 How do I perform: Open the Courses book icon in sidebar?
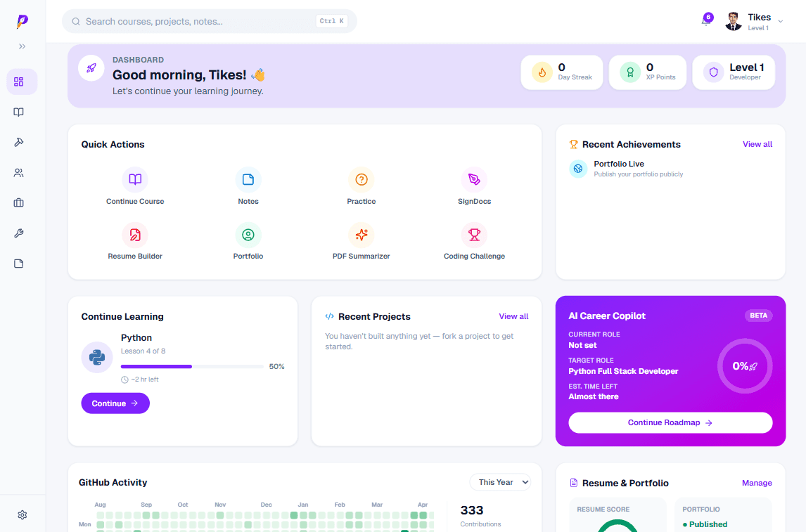tap(19, 112)
